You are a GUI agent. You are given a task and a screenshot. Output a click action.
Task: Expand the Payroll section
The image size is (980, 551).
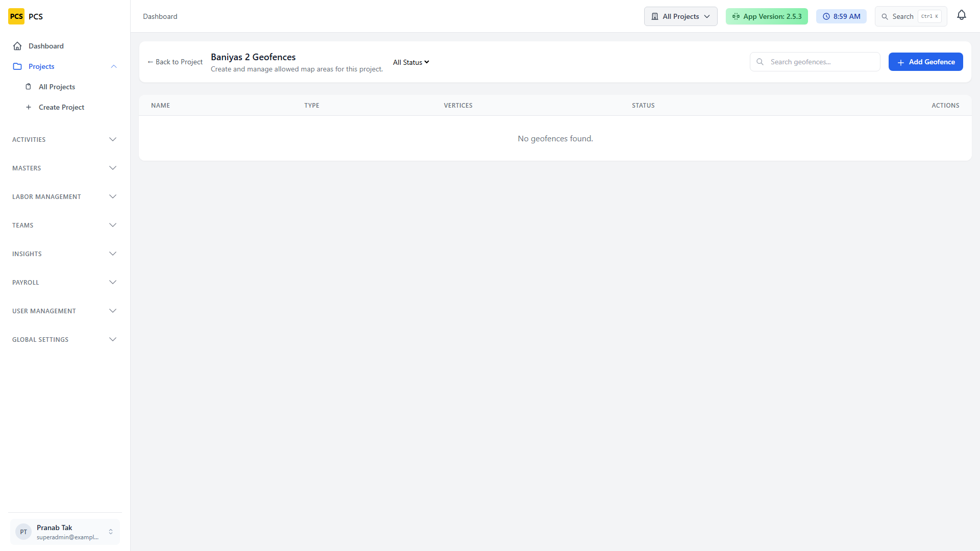tap(64, 282)
